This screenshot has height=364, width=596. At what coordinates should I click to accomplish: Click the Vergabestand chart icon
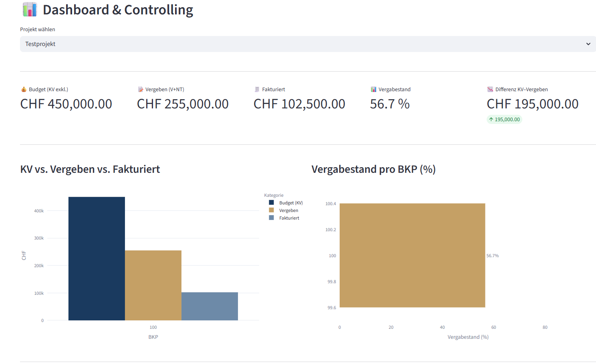[373, 89]
